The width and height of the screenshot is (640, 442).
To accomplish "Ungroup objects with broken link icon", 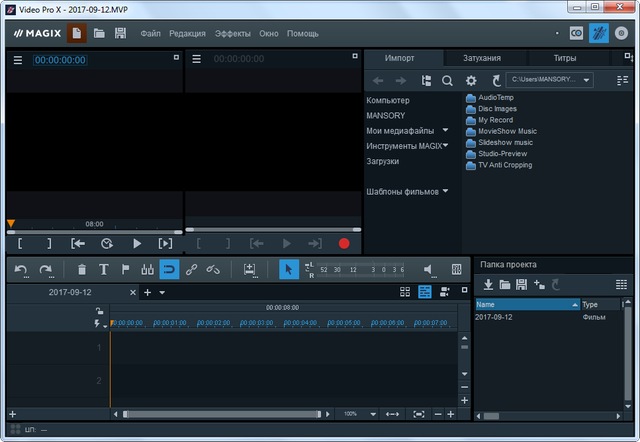I will click(x=213, y=269).
